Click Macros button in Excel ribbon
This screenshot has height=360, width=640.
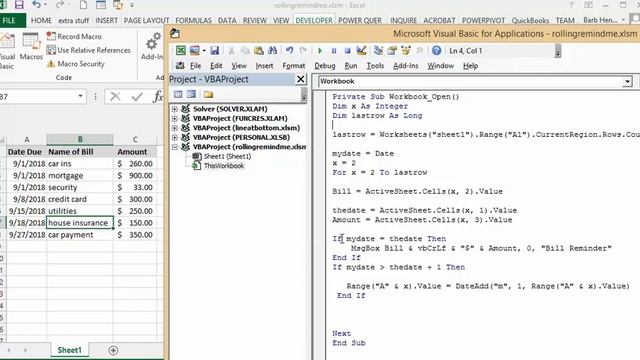tap(31, 47)
